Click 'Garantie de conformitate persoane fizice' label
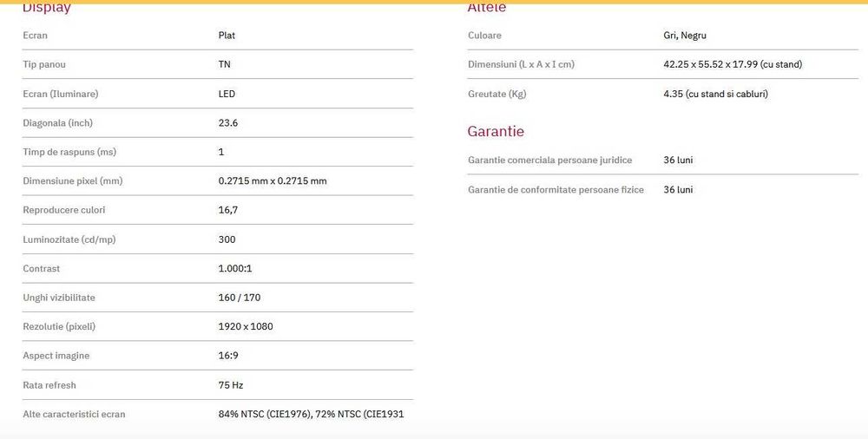868x439 pixels. click(556, 190)
